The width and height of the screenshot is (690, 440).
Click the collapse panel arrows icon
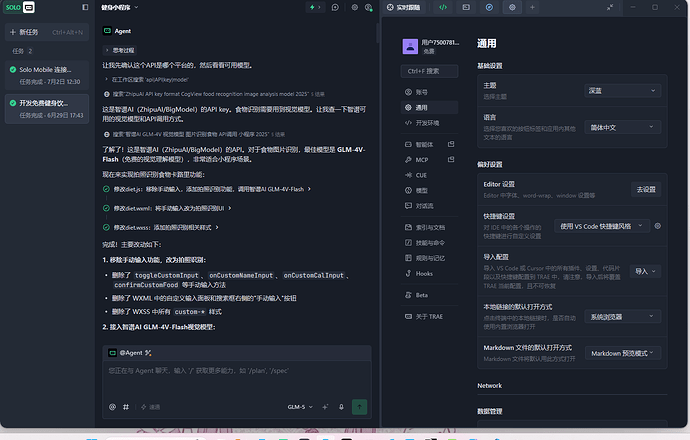(610, 7)
